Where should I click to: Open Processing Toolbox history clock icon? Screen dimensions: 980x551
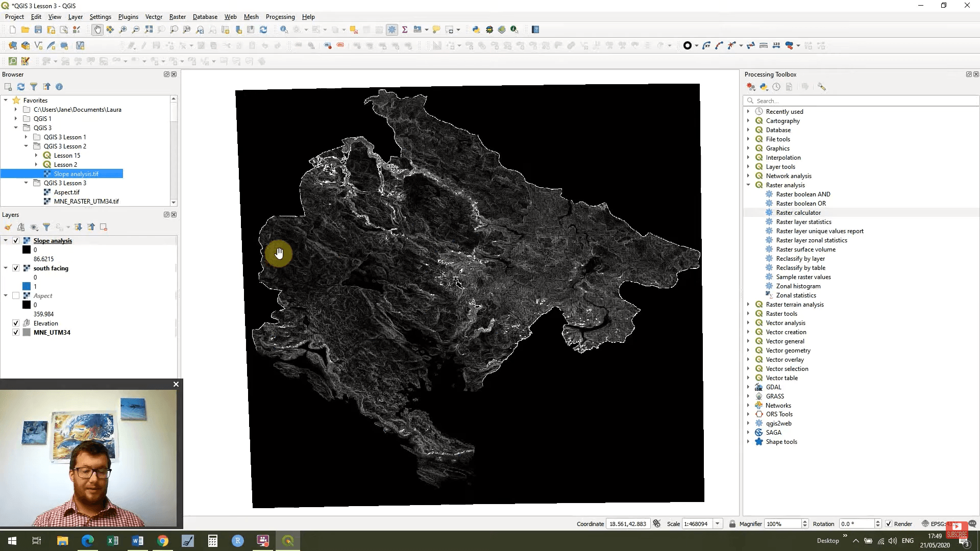coord(776,87)
